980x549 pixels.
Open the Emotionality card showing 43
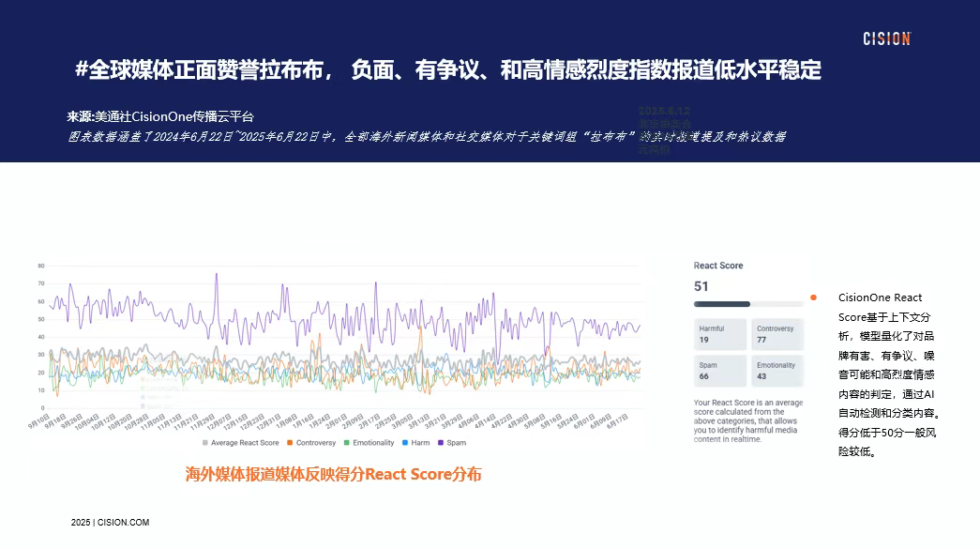tap(776, 369)
